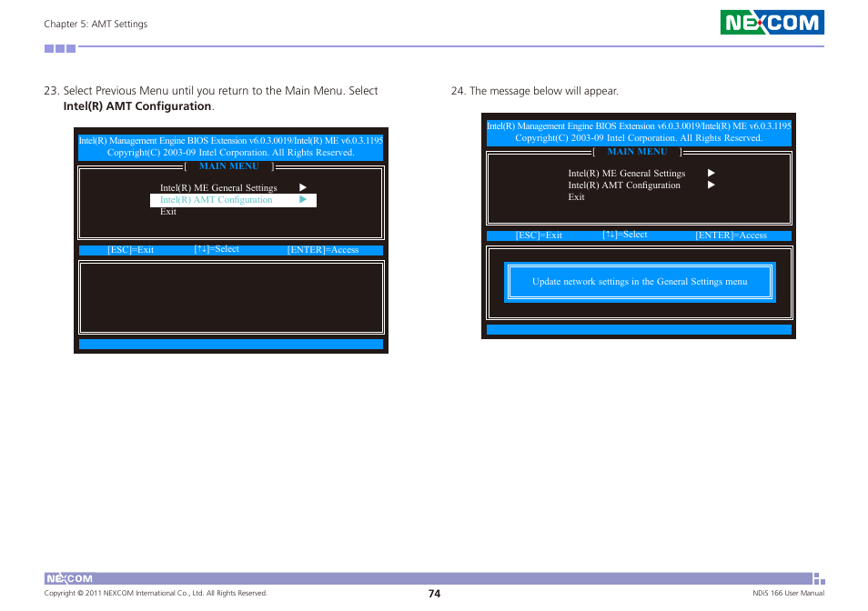The image size is (868, 611).
Task: Click bold Intel(R) AMT Configuration in step 23
Action: [137, 106]
